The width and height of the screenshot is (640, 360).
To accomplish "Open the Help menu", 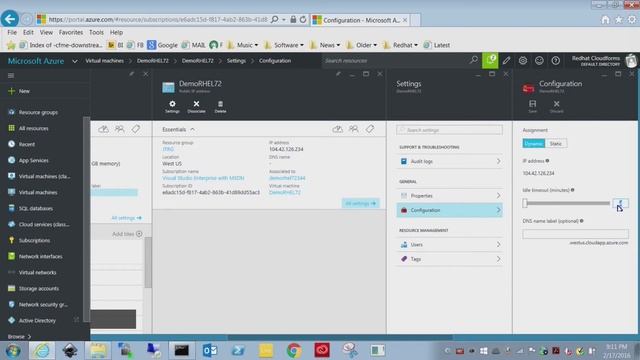I will coord(116,32).
